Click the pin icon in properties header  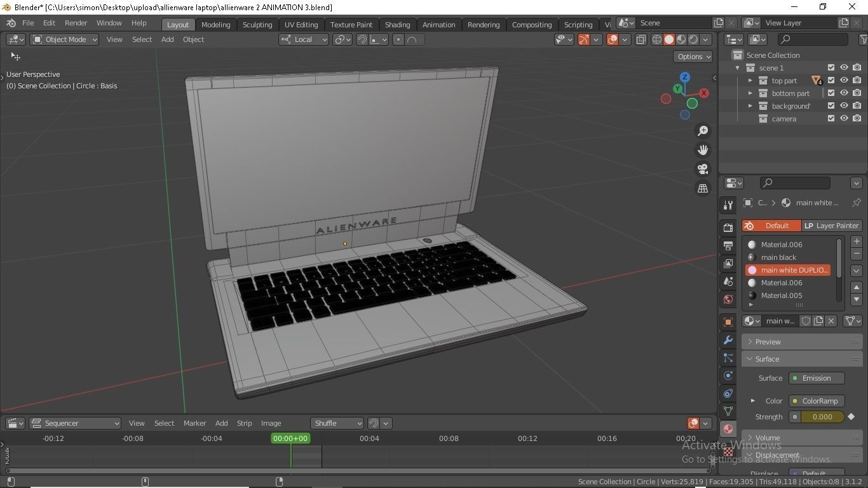857,203
